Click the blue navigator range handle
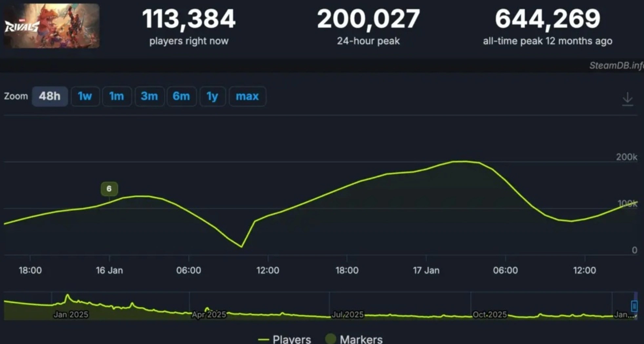 click(634, 306)
